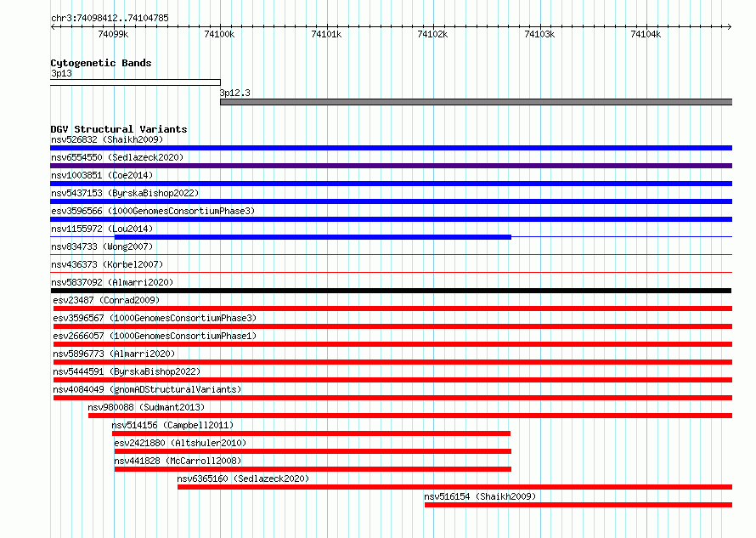Click nsv5444591 (ByrskaBishop2022) label

coord(127,371)
